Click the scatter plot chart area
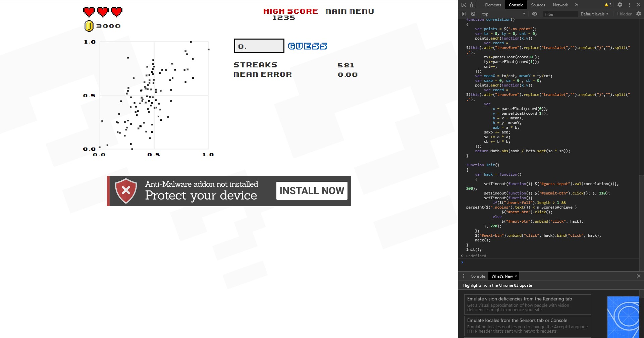644x338 pixels. click(154, 96)
